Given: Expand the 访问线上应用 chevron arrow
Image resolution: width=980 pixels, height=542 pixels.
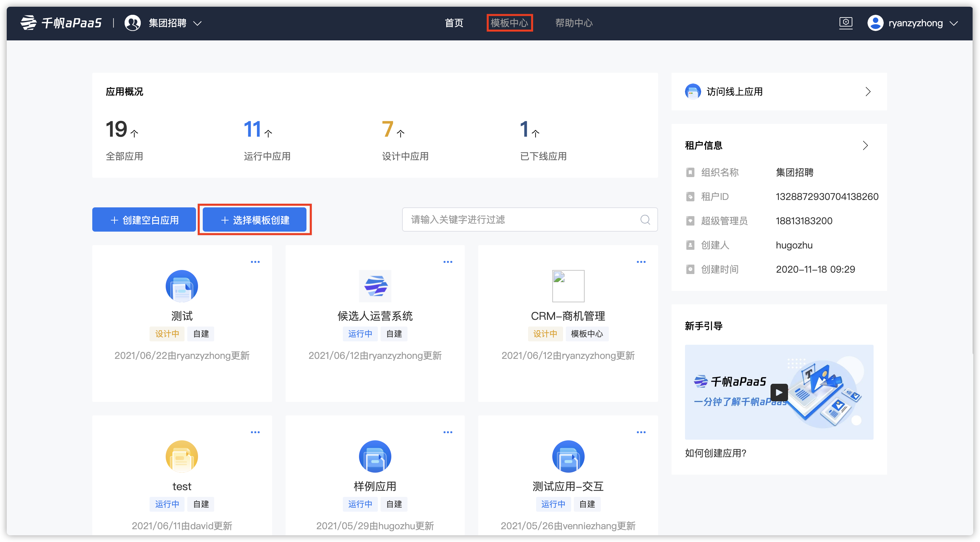Looking at the screenshot, I should (868, 92).
